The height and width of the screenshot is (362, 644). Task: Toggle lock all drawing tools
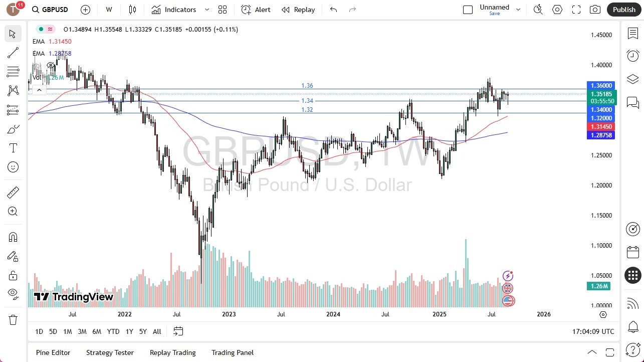pyautogui.click(x=13, y=275)
